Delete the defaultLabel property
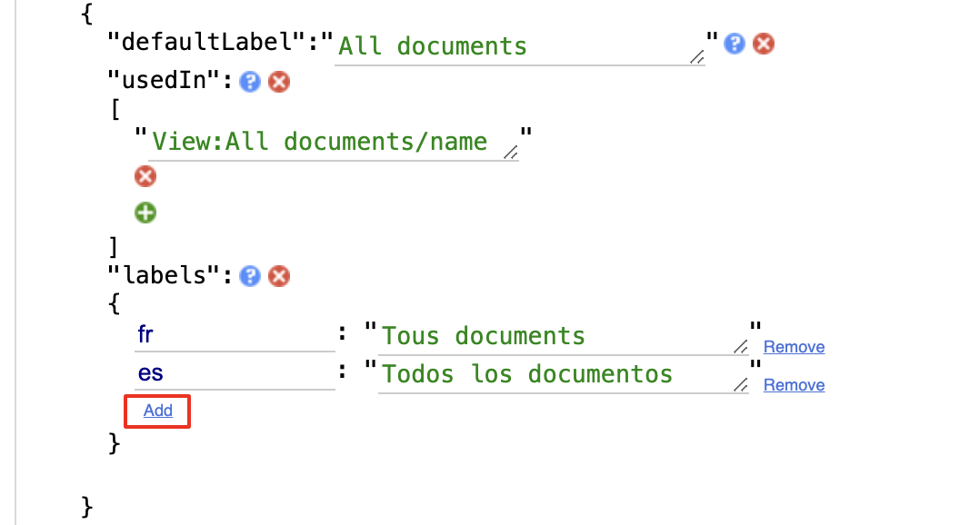 coord(765,44)
